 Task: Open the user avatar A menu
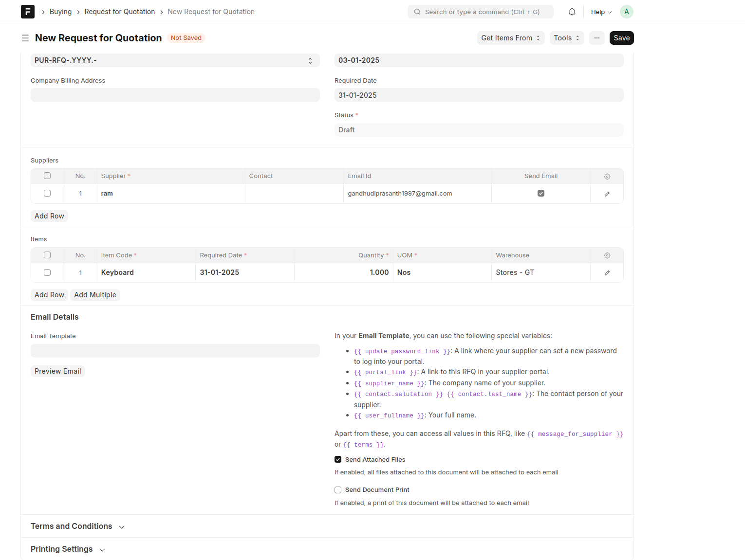[x=627, y=12]
